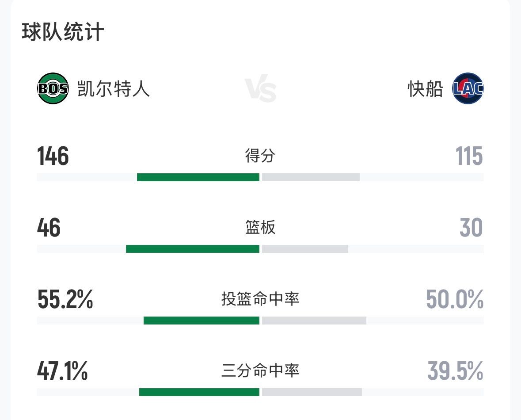The image size is (521, 420).
Task: Click the 三分命中率 stat label
Action: [260, 371]
